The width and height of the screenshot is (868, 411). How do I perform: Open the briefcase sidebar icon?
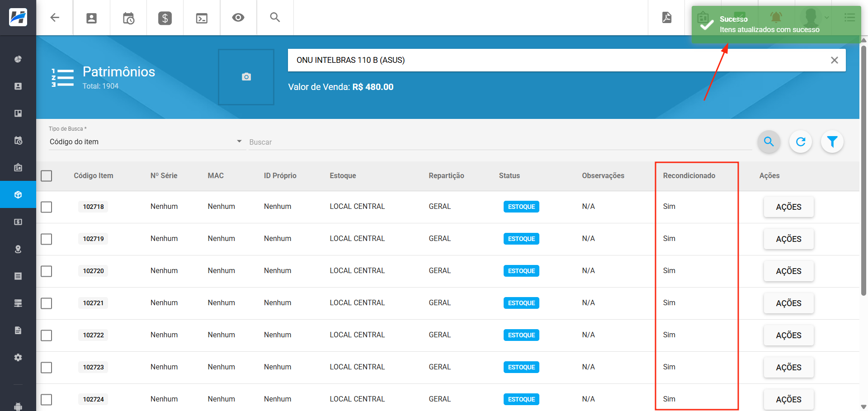pos(18,168)
